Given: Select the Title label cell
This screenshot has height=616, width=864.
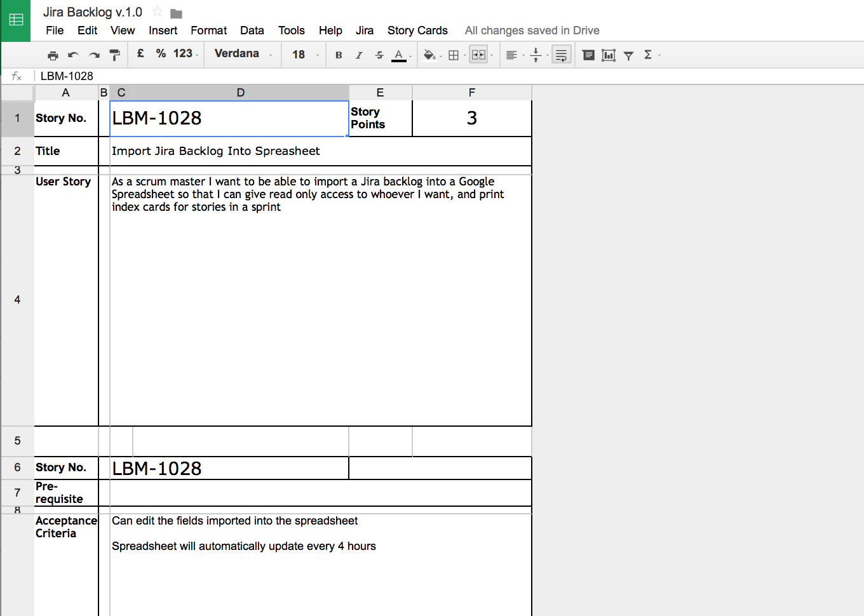Looking at the screenshot, I should click(66, 151).
